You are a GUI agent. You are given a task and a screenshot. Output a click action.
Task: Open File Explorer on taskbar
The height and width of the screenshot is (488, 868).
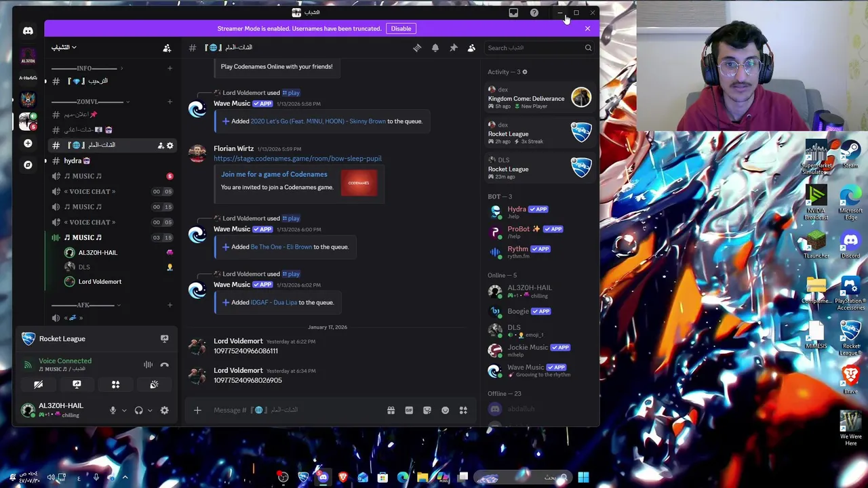[x=422, y=478]
